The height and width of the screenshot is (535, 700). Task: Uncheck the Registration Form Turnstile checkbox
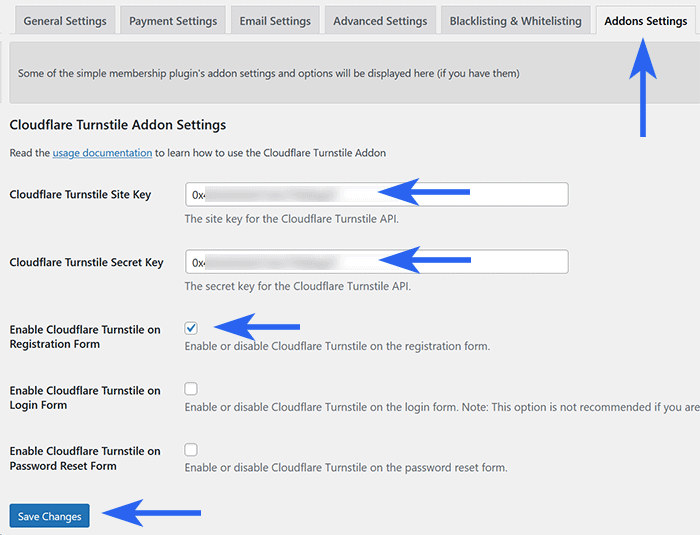[191, 328]
